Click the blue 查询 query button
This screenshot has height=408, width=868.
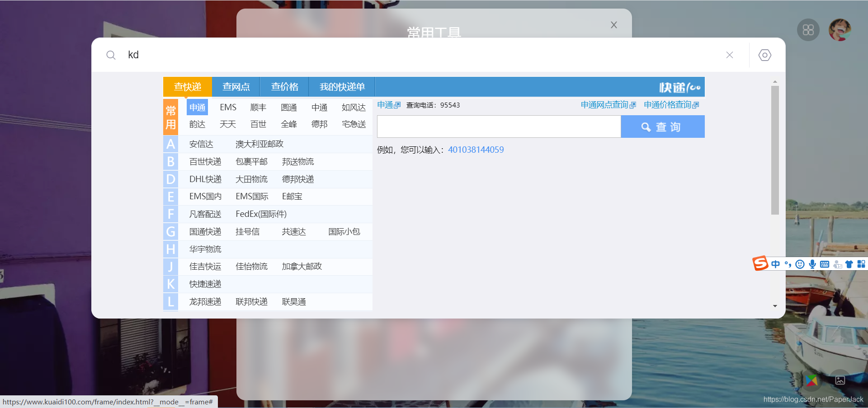point(662,127)
